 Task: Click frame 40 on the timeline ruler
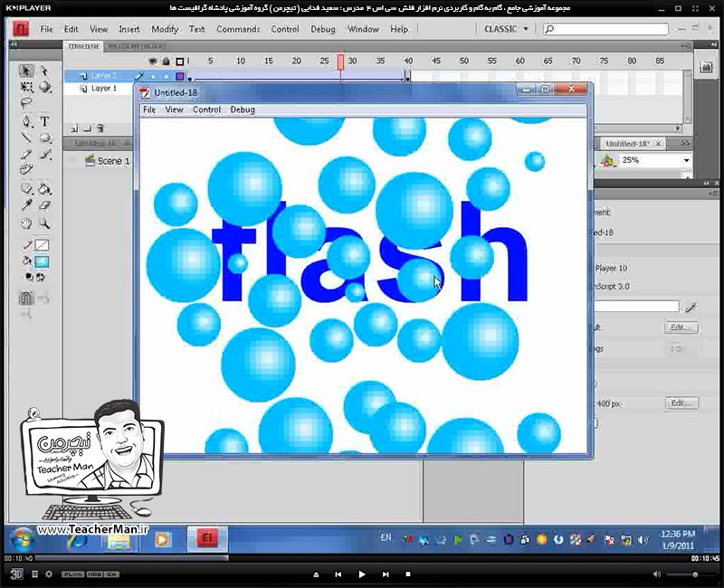click(x=408, y=61)
